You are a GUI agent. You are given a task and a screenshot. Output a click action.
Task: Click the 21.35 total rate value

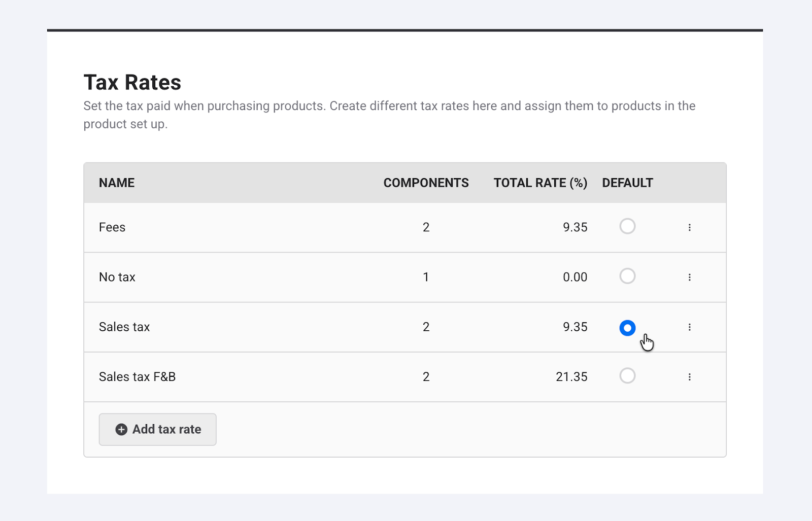click(571, 377)
